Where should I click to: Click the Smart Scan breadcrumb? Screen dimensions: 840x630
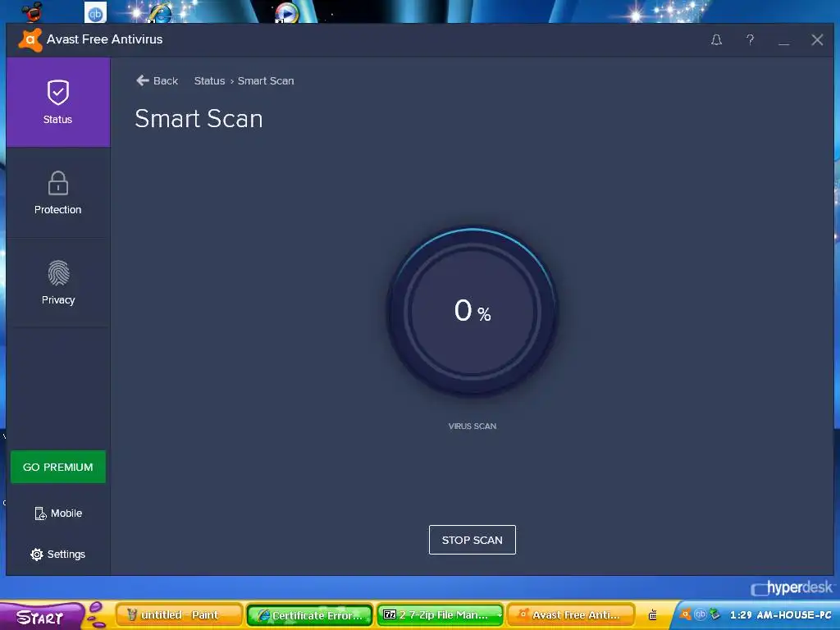click(266, 81)
